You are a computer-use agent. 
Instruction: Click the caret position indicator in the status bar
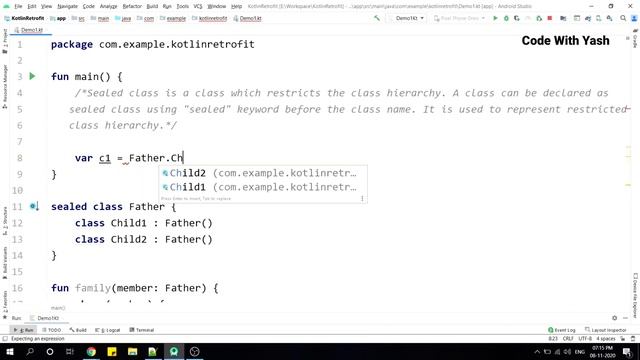[553, 339]
